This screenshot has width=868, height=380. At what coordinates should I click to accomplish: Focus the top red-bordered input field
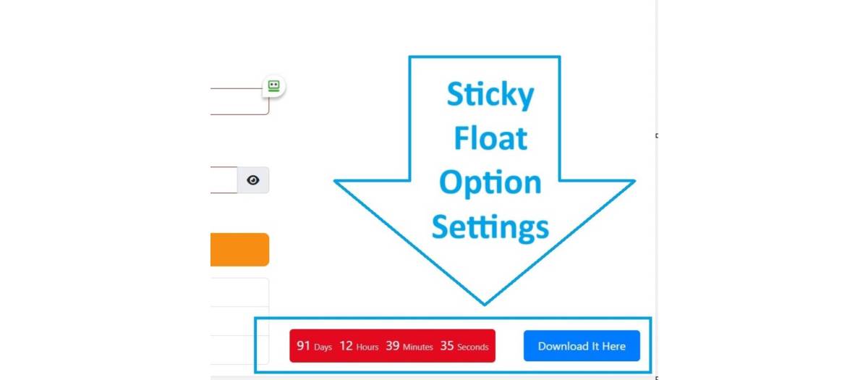(x=239, y=101)
